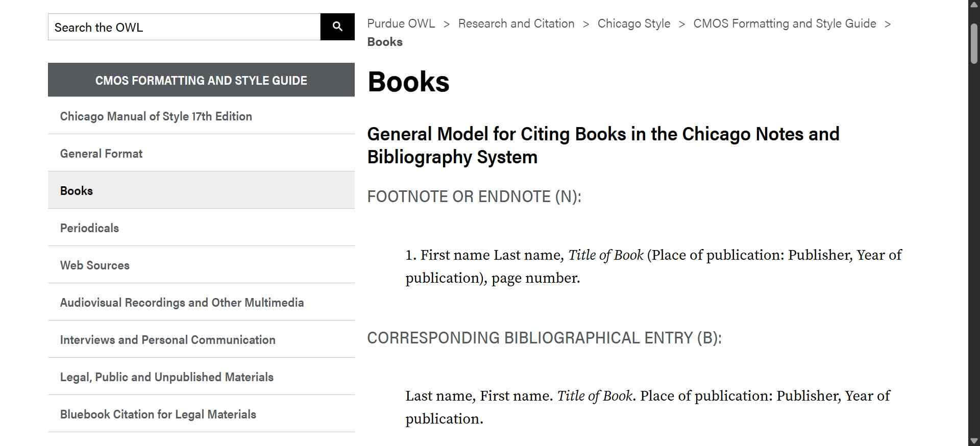Open Chicago Manual of Style 17th Edition
Image resolution: width=980 pixels, height=446 pixels.
(x=156, y=116)
